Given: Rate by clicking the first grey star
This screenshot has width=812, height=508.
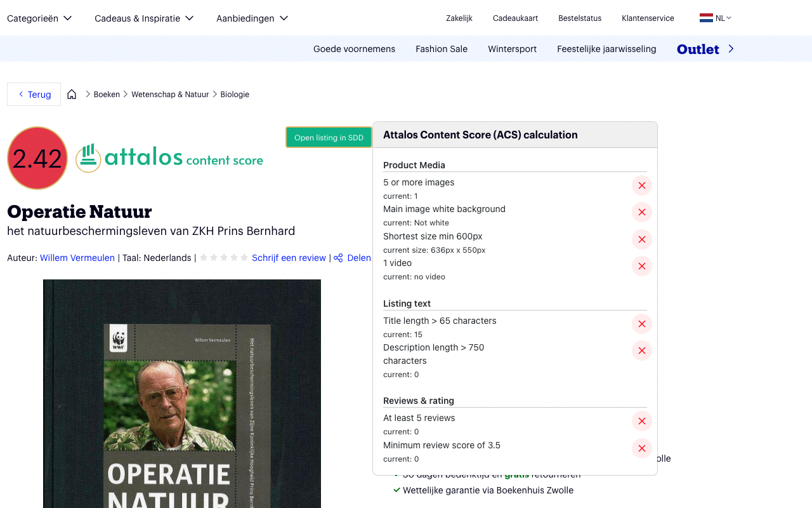Looking at the screenshot, I should point(204,257).
